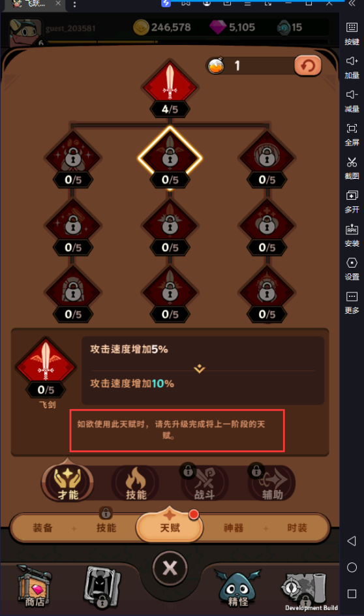Select the locked 战斗 category

pos(204,483)
